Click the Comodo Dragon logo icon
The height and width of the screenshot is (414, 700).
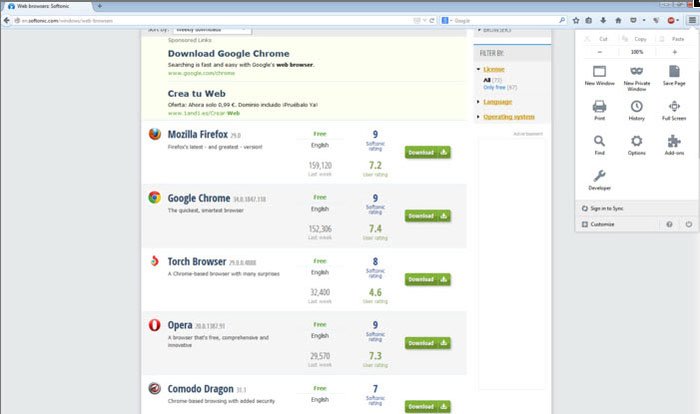click(154, 388)
